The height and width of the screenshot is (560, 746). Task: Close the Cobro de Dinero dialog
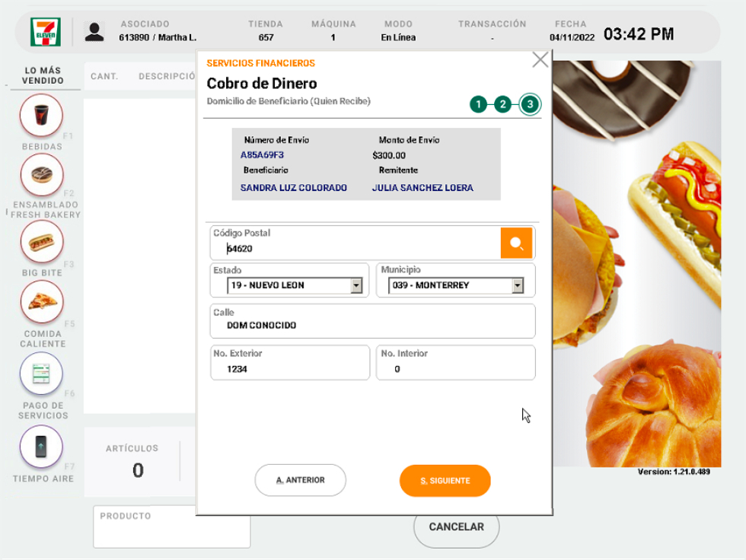click(x=540, y=60)
